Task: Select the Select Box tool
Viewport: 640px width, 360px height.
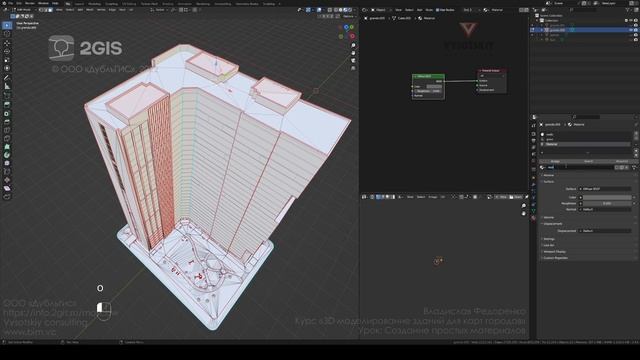Action: 7,25
